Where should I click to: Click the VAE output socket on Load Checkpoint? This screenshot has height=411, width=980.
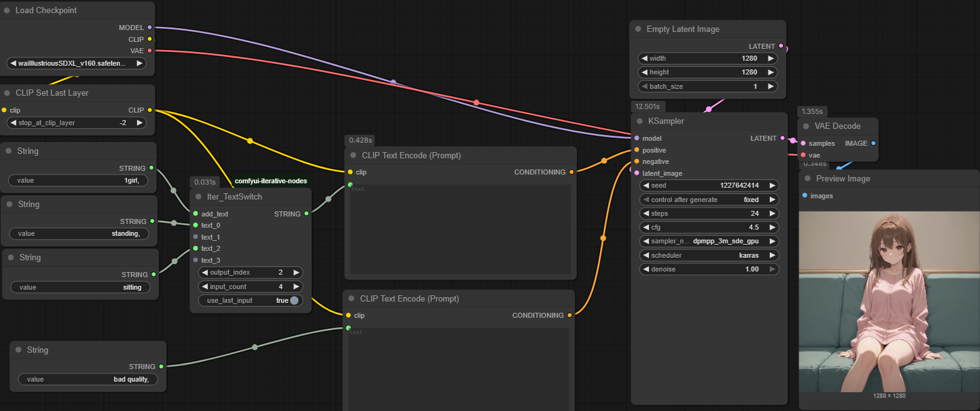click(x=150, y=51)
